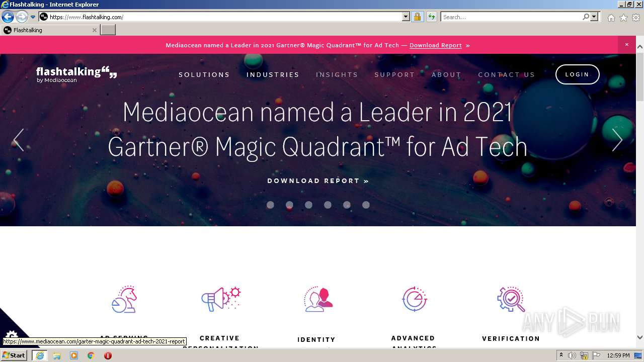Click the page scrollbar up arrow

[x=640, y=47]
